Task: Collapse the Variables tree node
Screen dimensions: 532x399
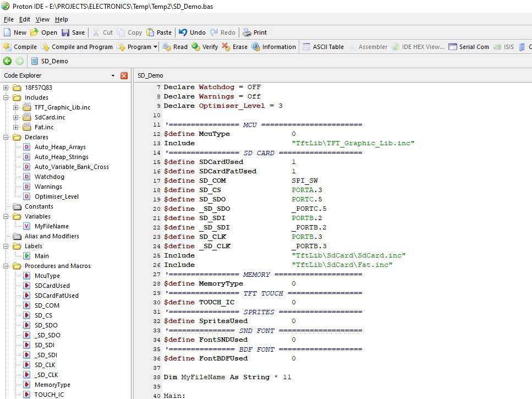Action: pyautogui.click(x=6, y=216)
